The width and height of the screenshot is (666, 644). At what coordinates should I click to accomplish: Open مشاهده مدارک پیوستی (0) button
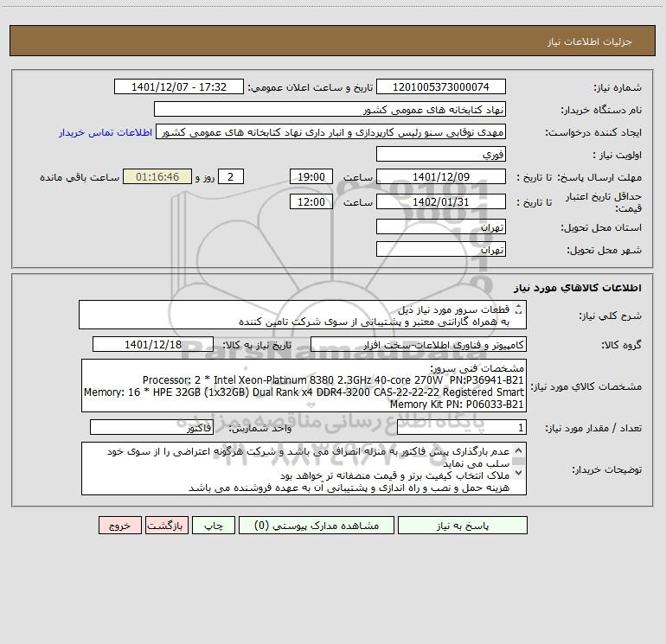point(317,526)
